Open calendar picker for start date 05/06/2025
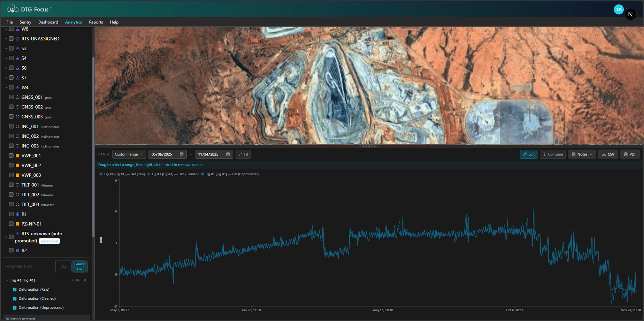Screen dimensions: 644x321 tap(182, 154)
